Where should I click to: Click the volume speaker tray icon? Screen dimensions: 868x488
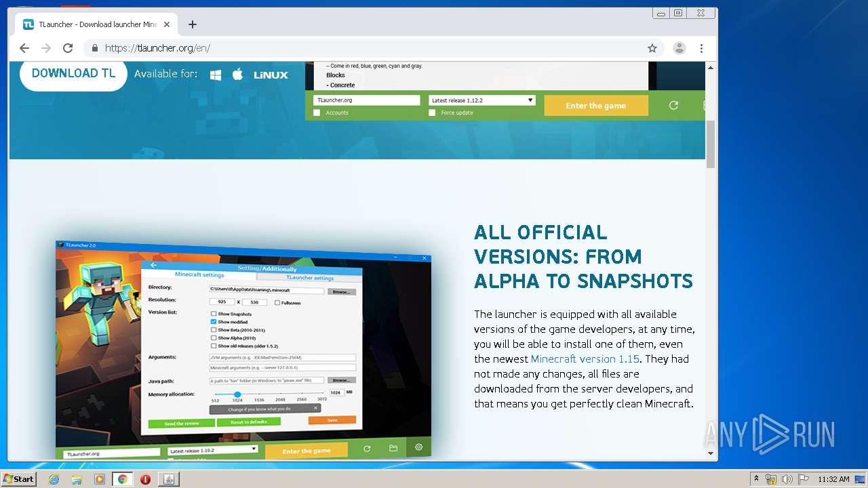click(787, 479)
